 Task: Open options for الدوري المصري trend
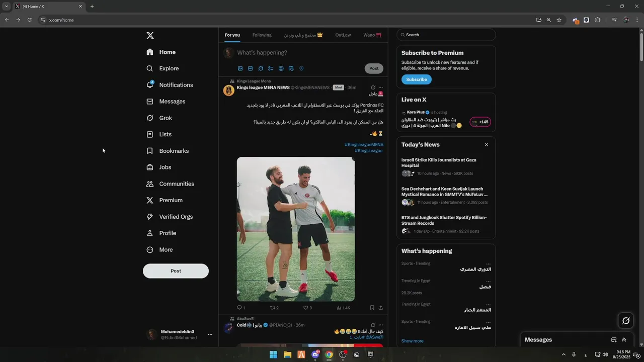point(488,264)
